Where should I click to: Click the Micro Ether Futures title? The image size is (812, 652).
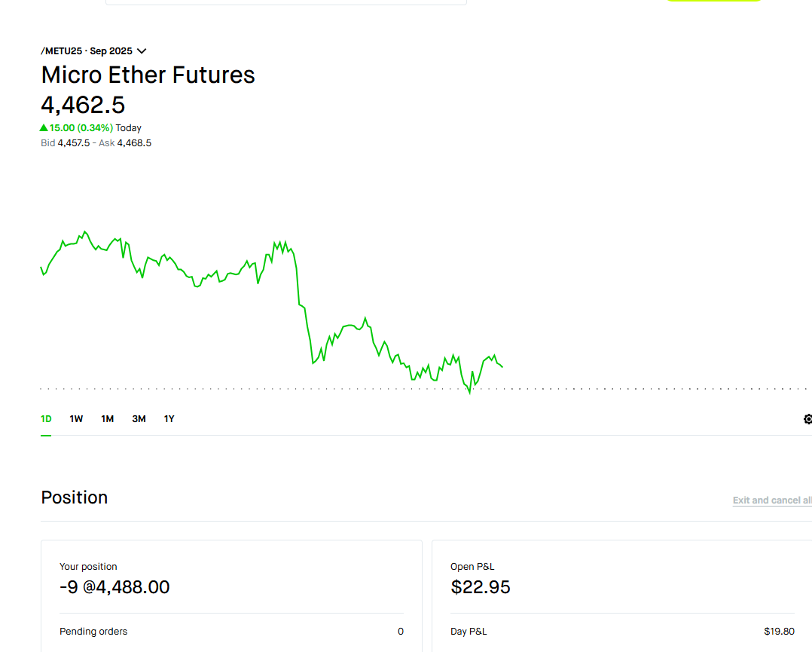point(148,75)
